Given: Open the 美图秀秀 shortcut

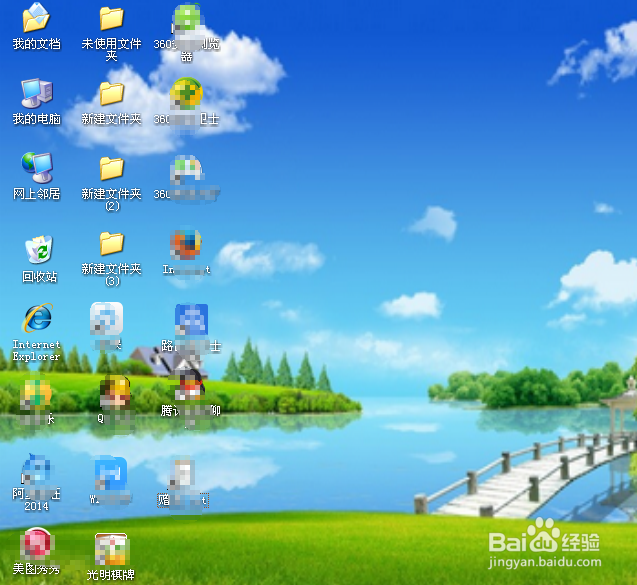Looking at the screenshot, I should tap(36, 551).
